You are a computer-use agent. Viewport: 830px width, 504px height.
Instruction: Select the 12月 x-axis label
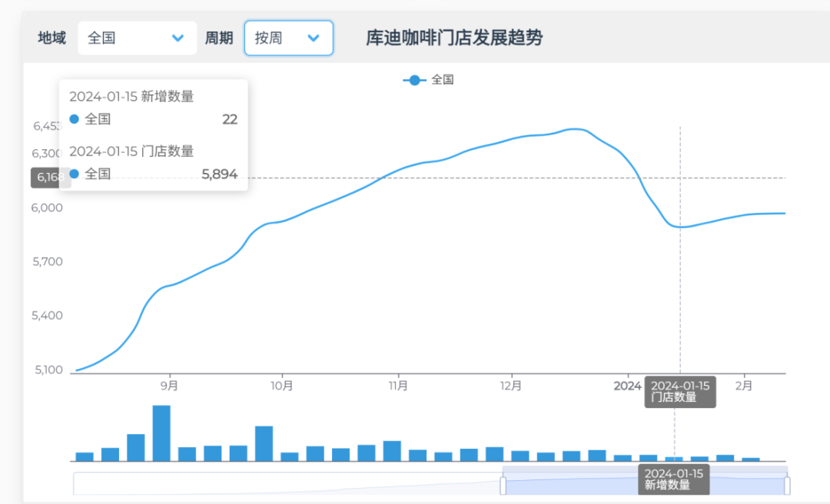(x=511, y=386)
